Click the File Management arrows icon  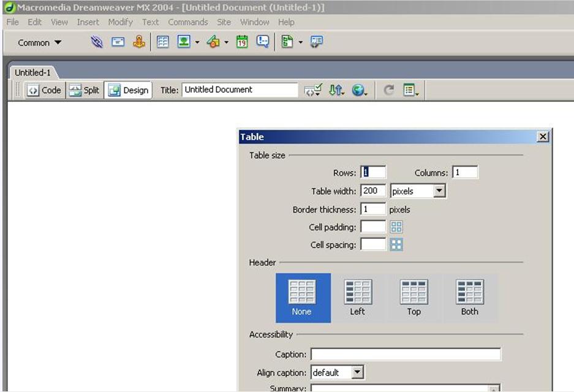click(336, 90)
